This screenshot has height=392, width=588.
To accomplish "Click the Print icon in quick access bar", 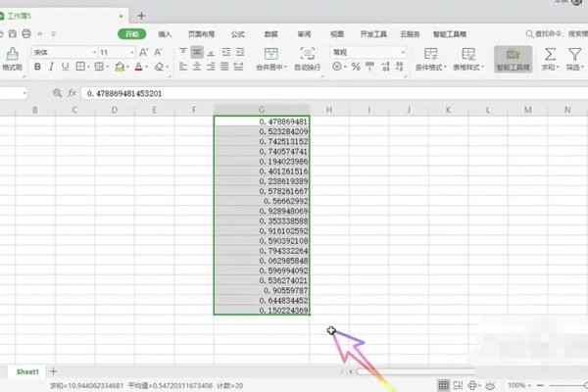I will click(26, 33).
